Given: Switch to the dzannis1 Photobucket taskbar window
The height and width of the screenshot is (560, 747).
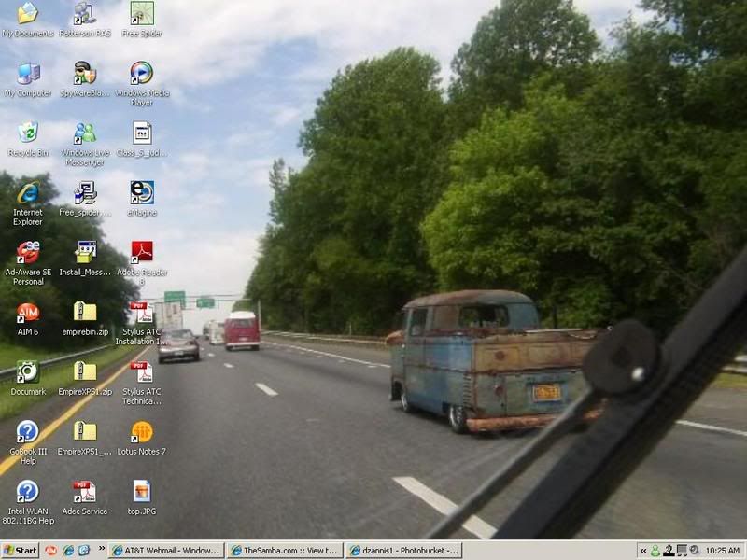Looking at the screenshot, I should pyautogui.click(x=404, y=551).
